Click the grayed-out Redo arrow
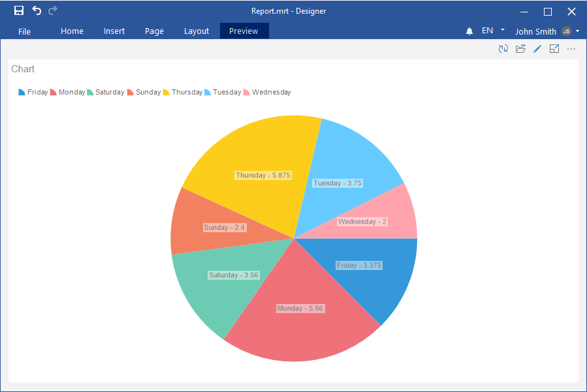 (53, 10)
